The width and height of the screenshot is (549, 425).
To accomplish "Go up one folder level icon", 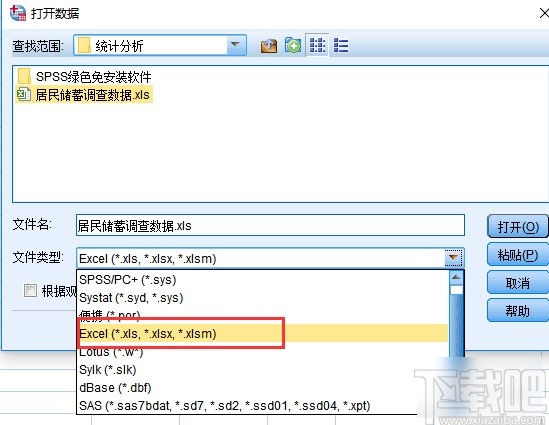I will pos(269,46).
